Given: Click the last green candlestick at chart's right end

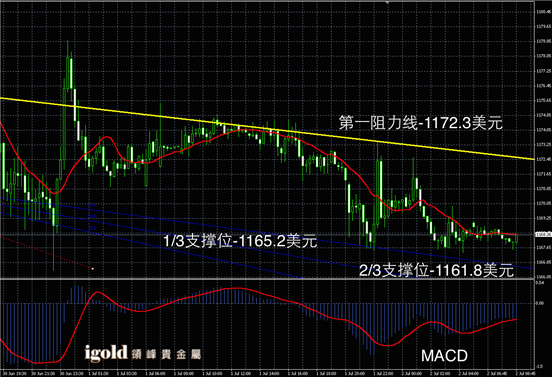Looking at the screenshot, I should click(516, 239).
